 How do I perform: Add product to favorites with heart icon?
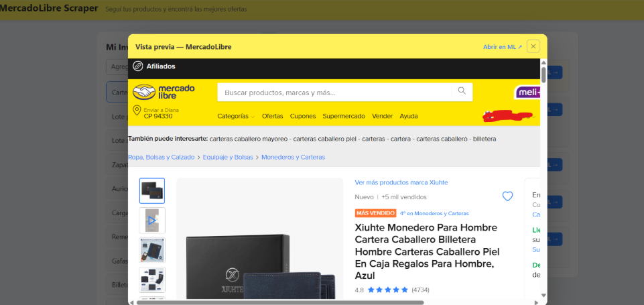click(x=508, y=196)
